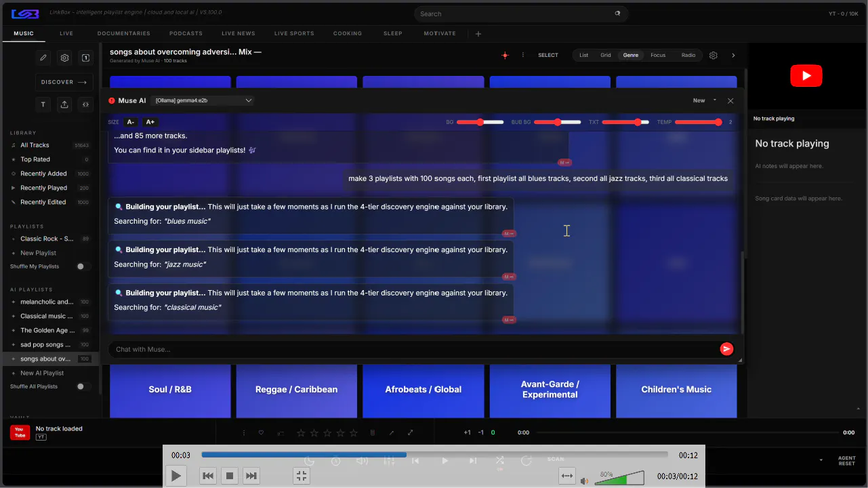The height and width of the screenshot is (488, 868).
Task: Click the DISCOVER button
Action: point(64,82)
